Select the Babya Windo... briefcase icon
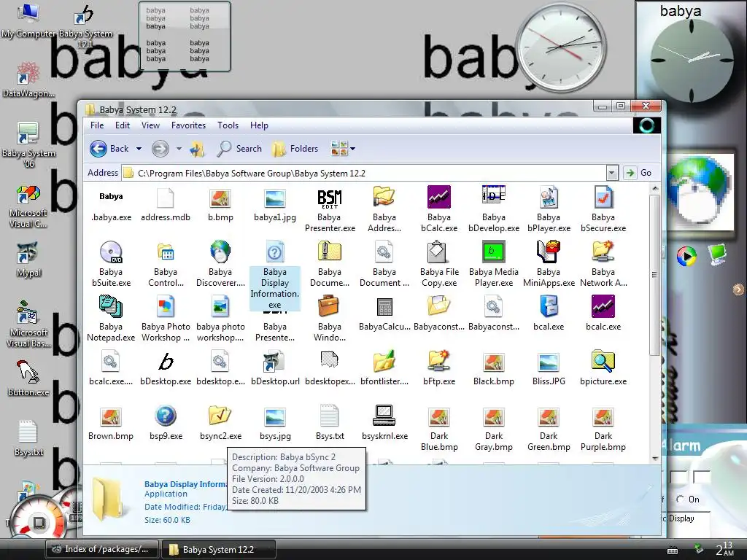The height and width of the screenshot is (560, 747). click(x=329, y=307)
